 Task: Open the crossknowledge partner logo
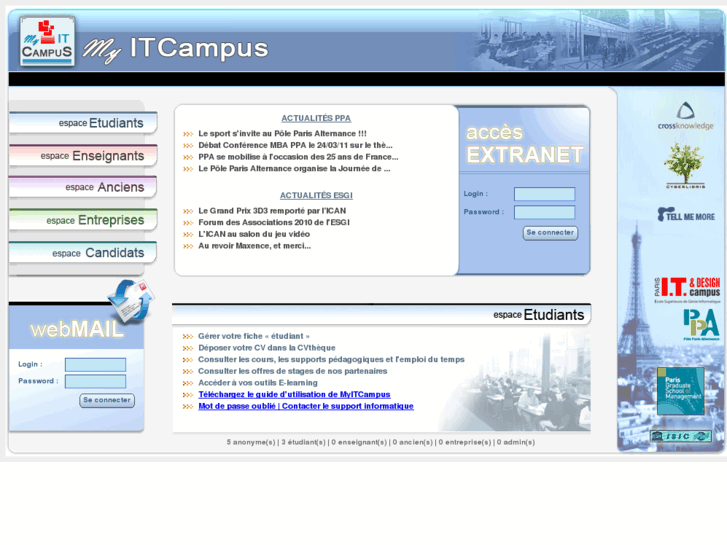tap(685, 116)
